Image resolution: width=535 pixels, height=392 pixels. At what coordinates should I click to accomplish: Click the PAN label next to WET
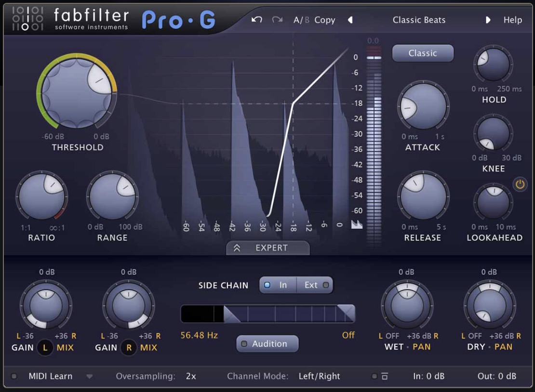421,347
